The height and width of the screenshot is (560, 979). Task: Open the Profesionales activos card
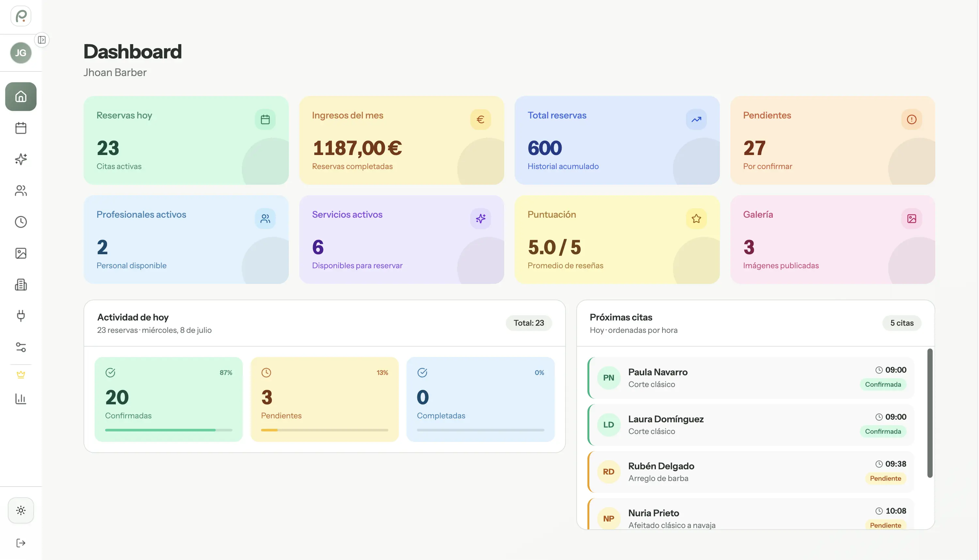pos(186,240)
